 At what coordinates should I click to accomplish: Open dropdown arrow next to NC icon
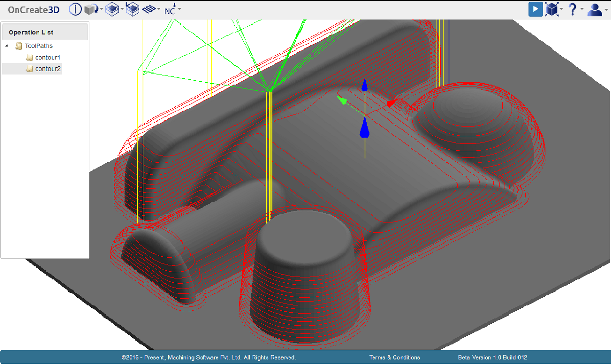tap(179, 9)
